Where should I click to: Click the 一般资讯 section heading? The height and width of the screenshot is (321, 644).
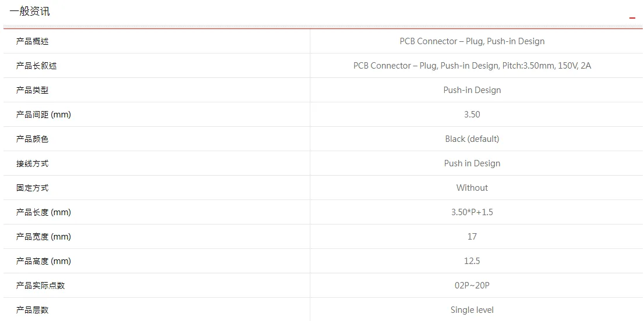30,12
